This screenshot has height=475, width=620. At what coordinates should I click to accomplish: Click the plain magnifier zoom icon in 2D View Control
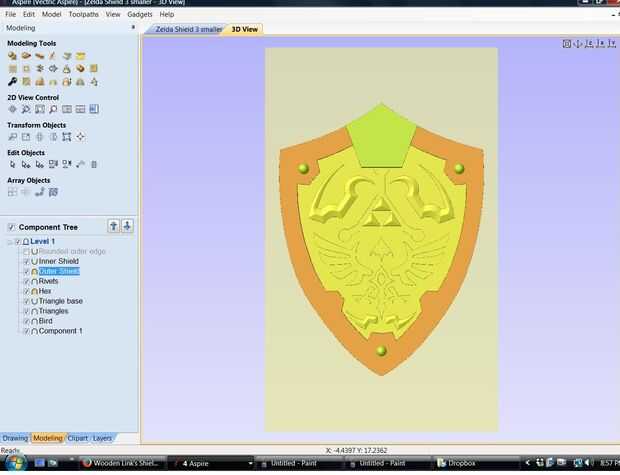coord(53,109)
